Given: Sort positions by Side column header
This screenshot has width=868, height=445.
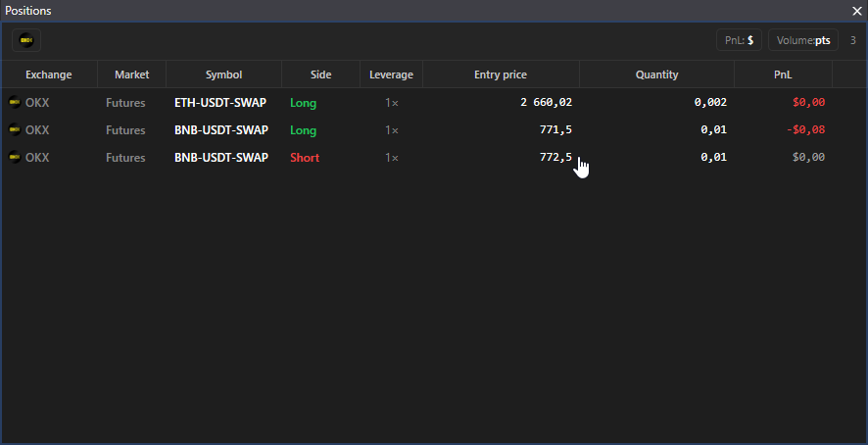Looking at the screenshot, I should tap(321, 74).
